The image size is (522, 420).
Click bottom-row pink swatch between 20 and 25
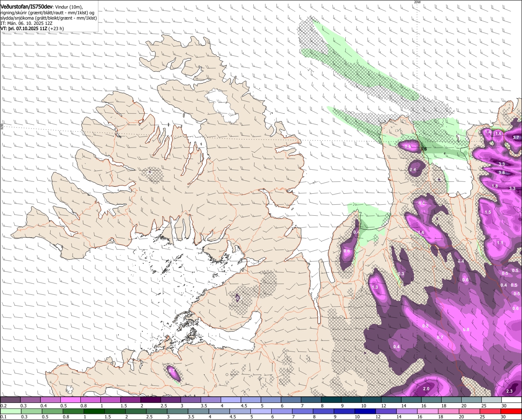coord(470,411)
